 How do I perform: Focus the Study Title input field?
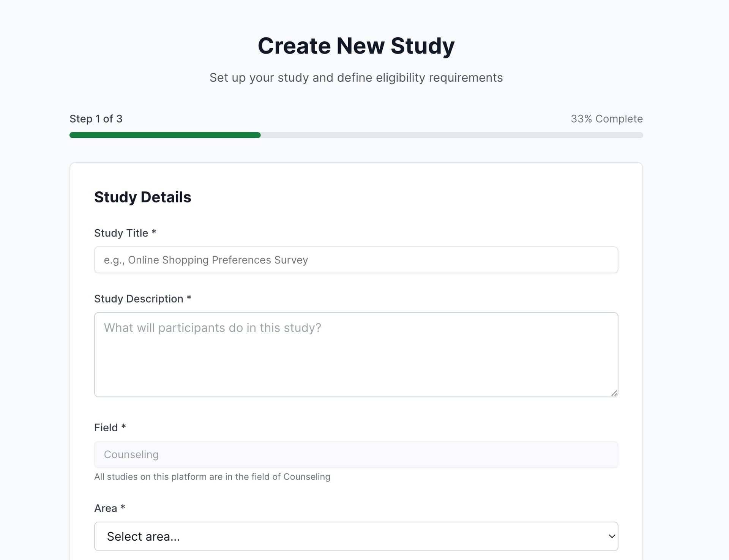coord(355,260)
